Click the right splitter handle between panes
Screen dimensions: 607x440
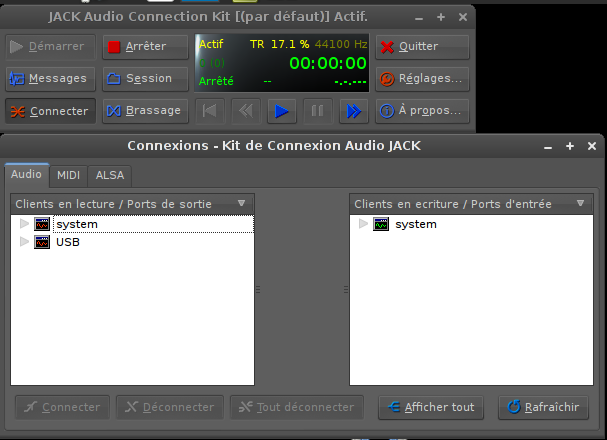(x=346, y=289)
